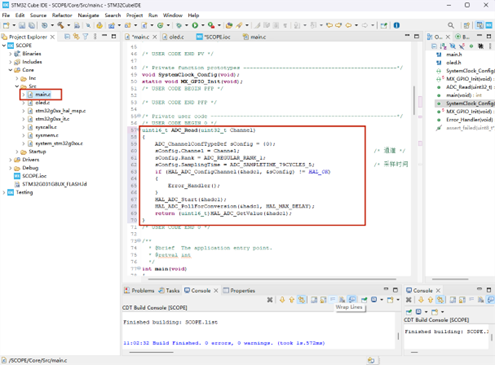This screenshot has height=365, width=495.
Task: Click the debug bug toolbar icon
Action: click(x=179, y=25)
